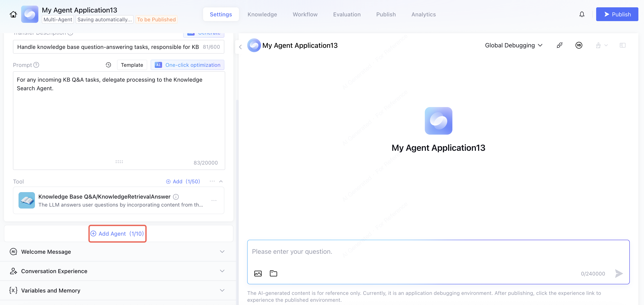Open the notification bell
Image resolution: width=644 pixels, height=305 pixels.
tap(582, 14)
